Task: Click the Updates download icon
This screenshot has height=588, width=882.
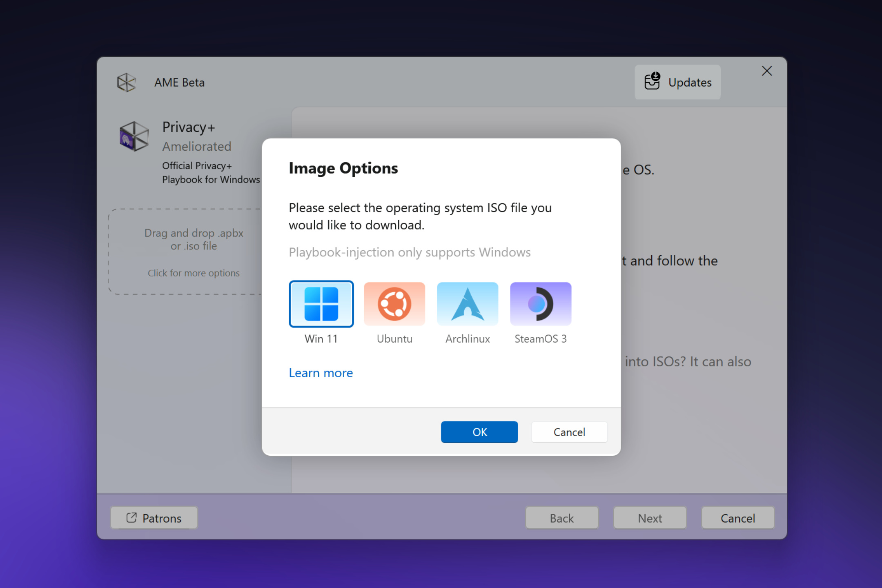Action: click(652, 81)
